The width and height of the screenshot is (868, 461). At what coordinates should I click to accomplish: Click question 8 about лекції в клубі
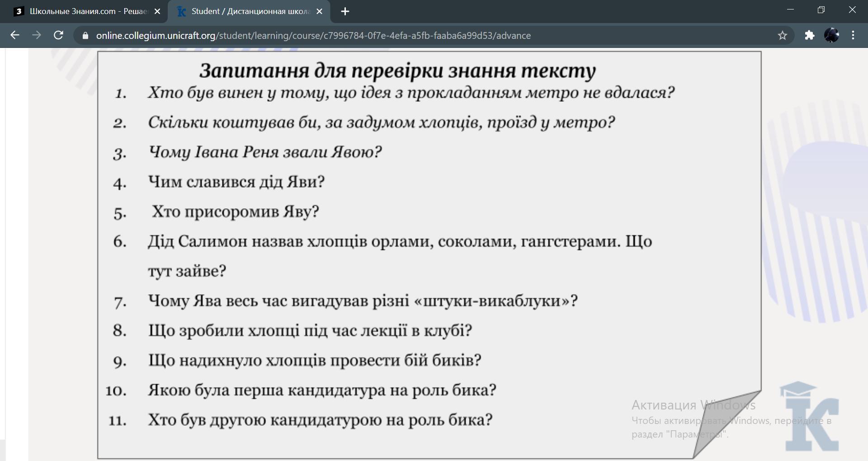(x=310, y=331)
